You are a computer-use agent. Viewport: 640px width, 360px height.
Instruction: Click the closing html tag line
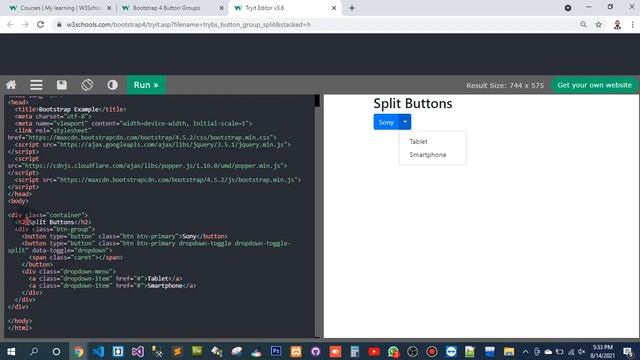coord(20,328)
